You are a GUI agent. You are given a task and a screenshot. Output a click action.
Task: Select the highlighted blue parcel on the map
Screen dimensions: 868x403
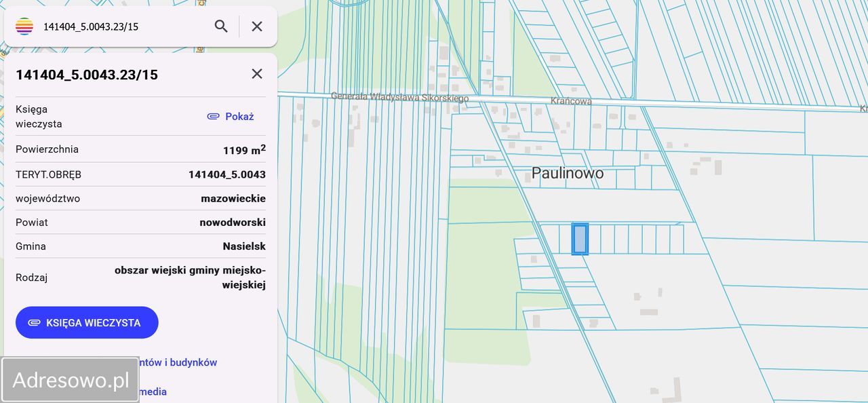pos(580,239)
